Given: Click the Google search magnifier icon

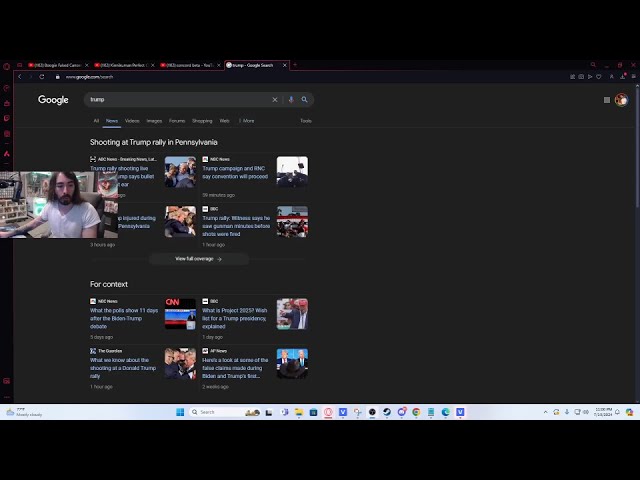Looking at the screenshot, I should 305,100.
